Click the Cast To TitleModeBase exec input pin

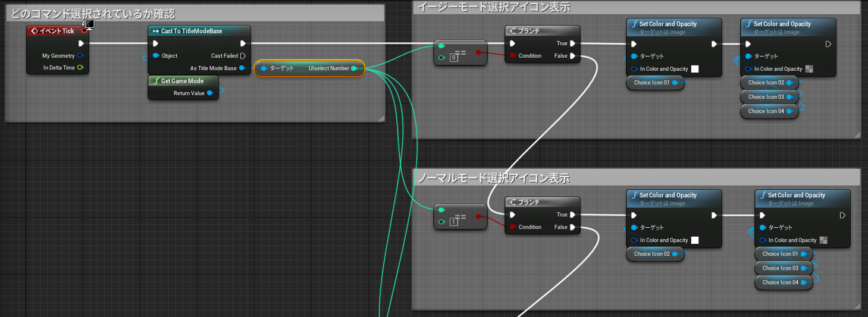156,43
